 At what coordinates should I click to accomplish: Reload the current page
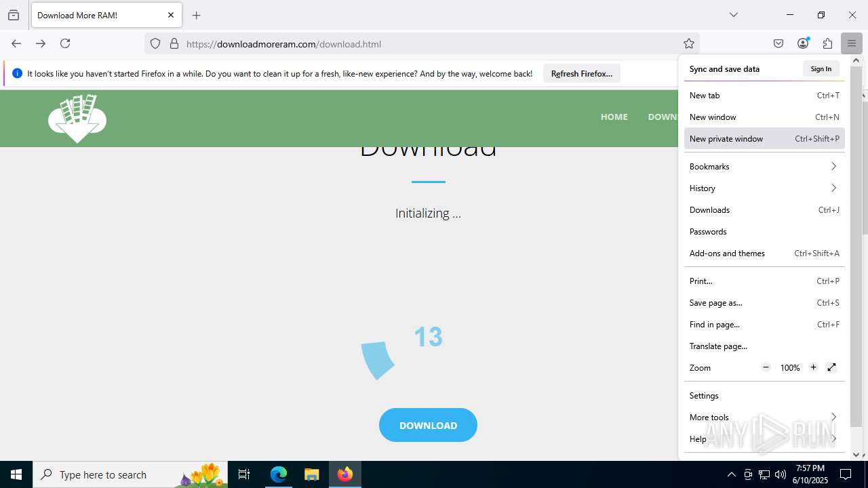tap(65, 43)
